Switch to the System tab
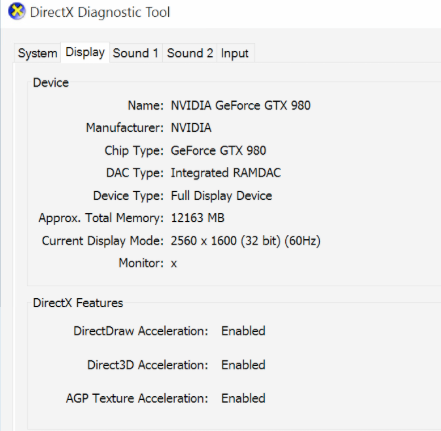 coord(37,53)
